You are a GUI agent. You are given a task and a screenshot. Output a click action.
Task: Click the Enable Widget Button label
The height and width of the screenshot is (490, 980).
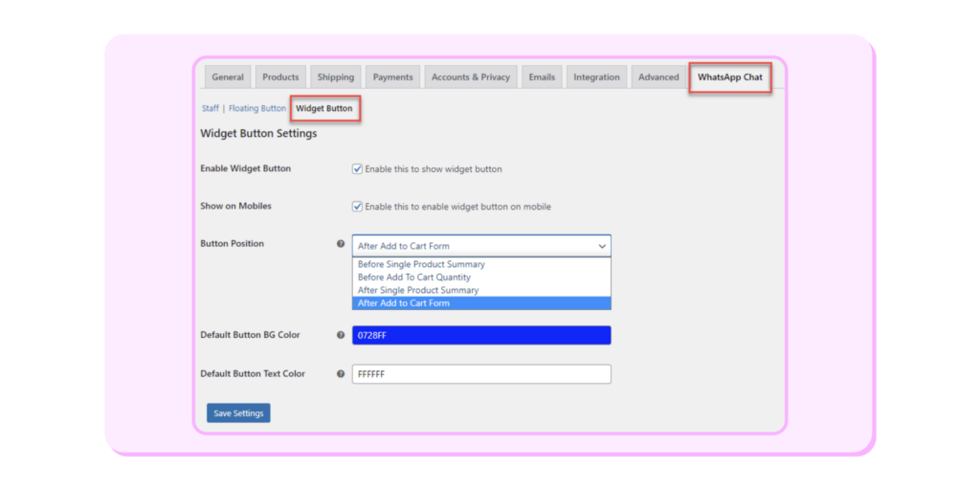coord(246,168)
